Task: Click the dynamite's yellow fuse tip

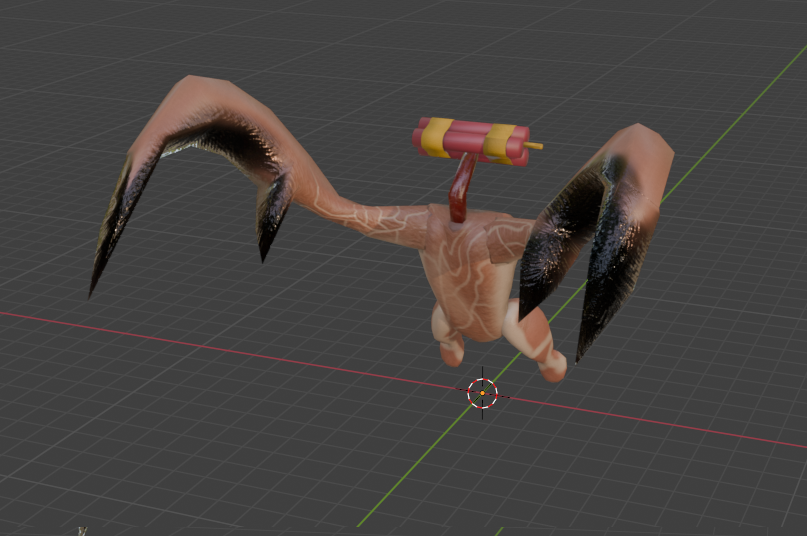Action: [535, 146]
